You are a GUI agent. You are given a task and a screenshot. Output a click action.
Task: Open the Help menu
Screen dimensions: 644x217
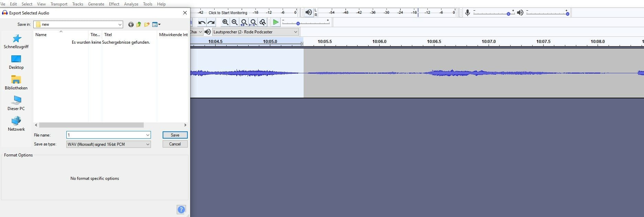point(161,4)
